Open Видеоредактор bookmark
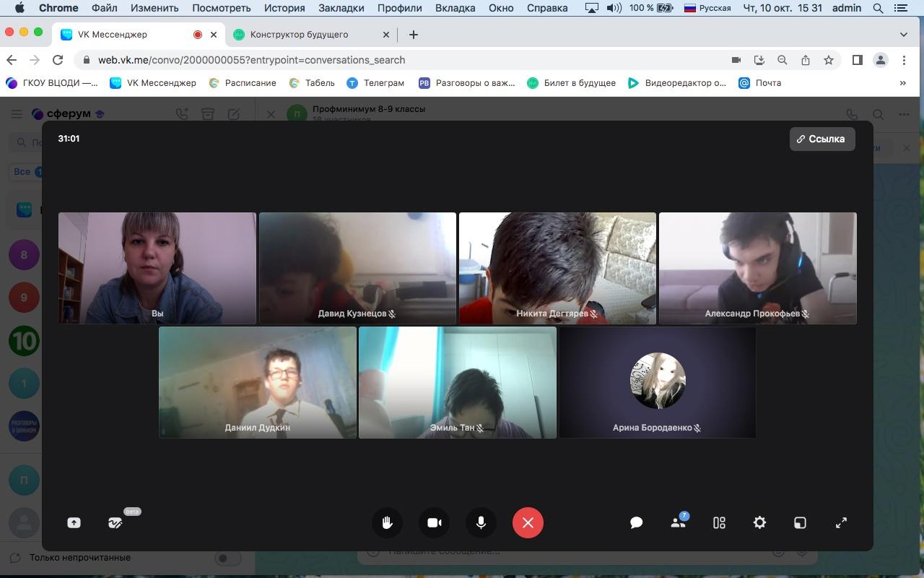Viewport: 924px width, 578px height. click(x=677, y=82)
